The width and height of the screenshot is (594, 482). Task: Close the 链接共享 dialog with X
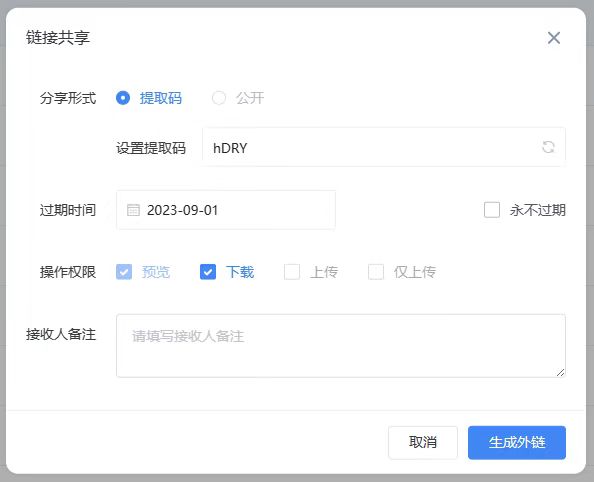[554, 38]
